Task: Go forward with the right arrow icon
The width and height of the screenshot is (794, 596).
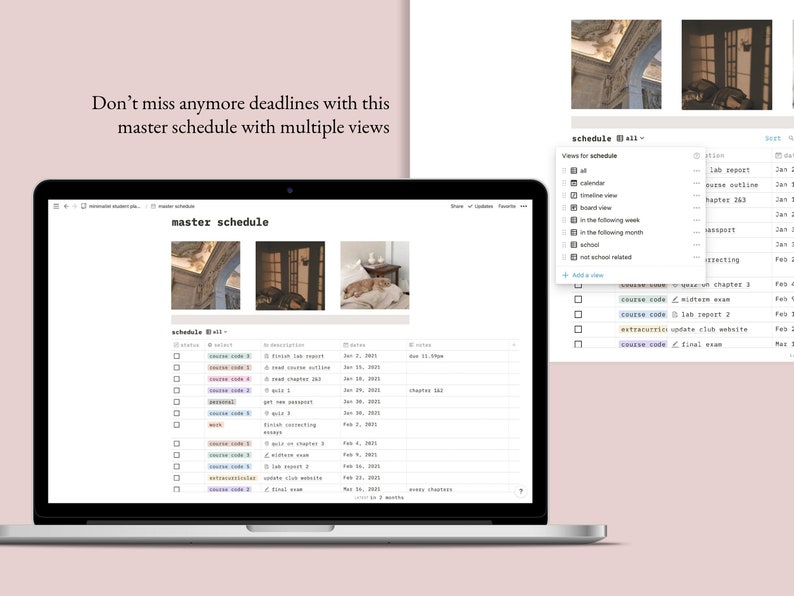Action: [74, 206]
